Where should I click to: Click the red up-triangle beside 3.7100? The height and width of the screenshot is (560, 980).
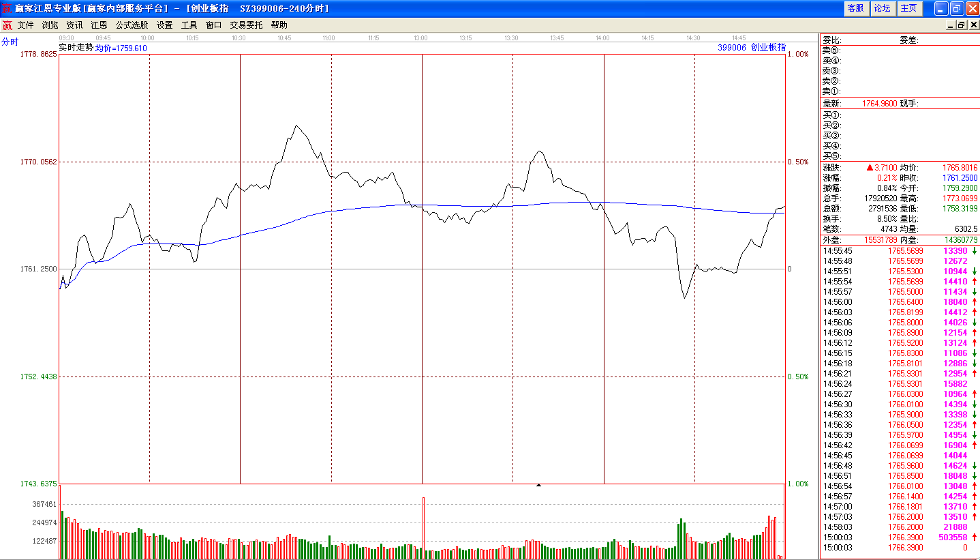tap(870, 167)
